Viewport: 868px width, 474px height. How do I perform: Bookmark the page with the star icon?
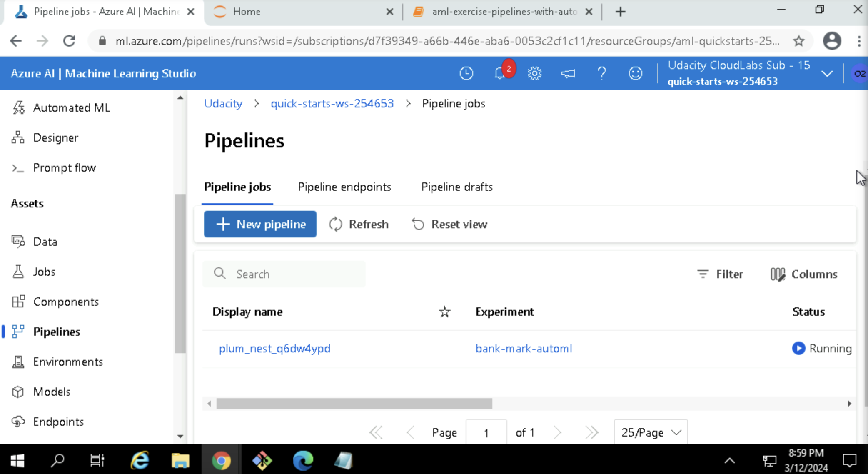click(x=798, y=41)
